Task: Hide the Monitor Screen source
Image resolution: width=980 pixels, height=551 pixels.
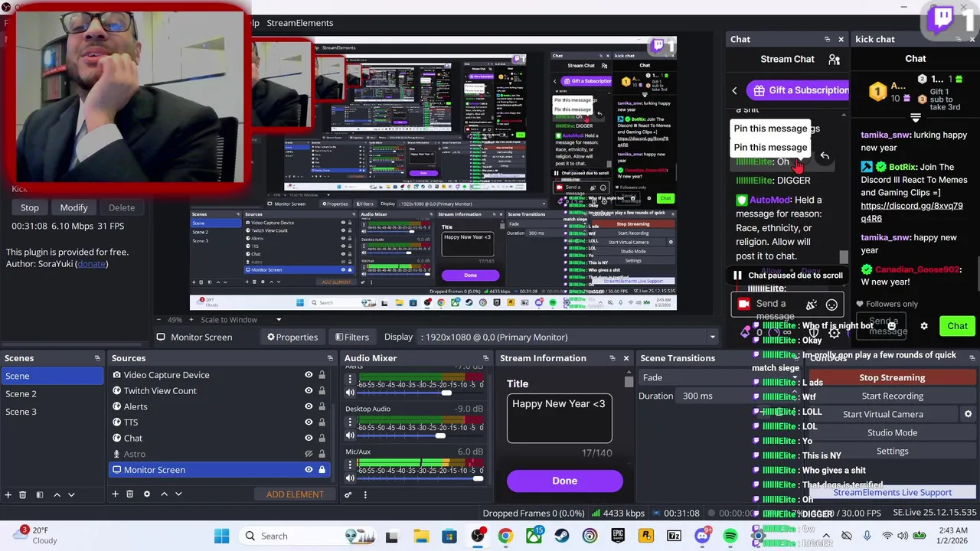Action: (x=309, y=470)
